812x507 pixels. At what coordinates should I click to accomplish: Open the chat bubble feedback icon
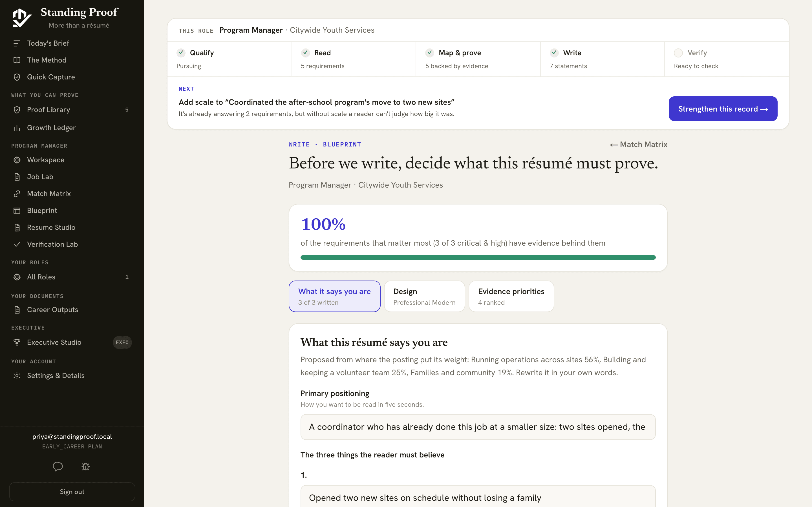pos(58,466)
